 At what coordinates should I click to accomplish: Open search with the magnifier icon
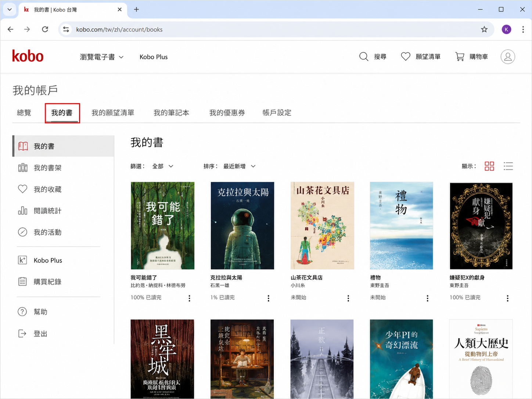364,57
